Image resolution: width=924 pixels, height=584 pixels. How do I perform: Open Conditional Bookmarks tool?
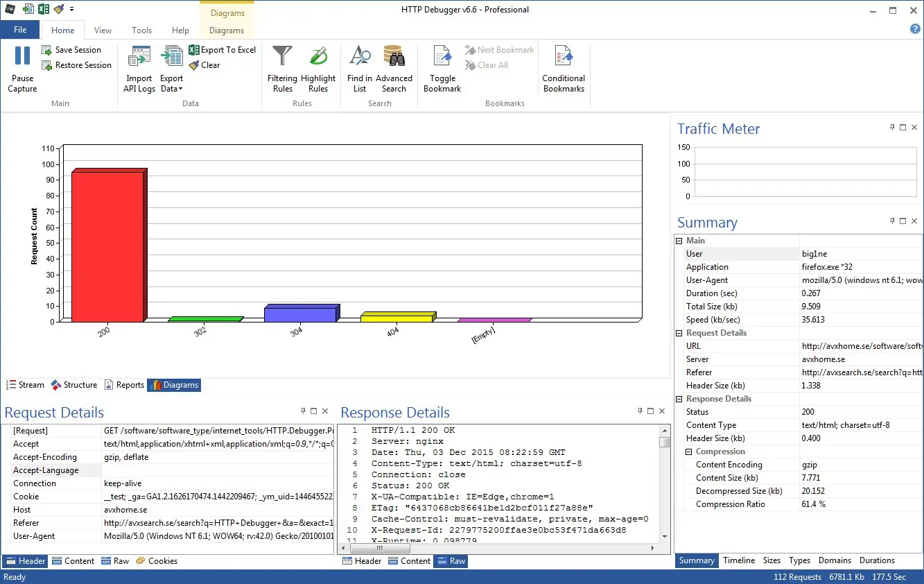coord(564,57)
